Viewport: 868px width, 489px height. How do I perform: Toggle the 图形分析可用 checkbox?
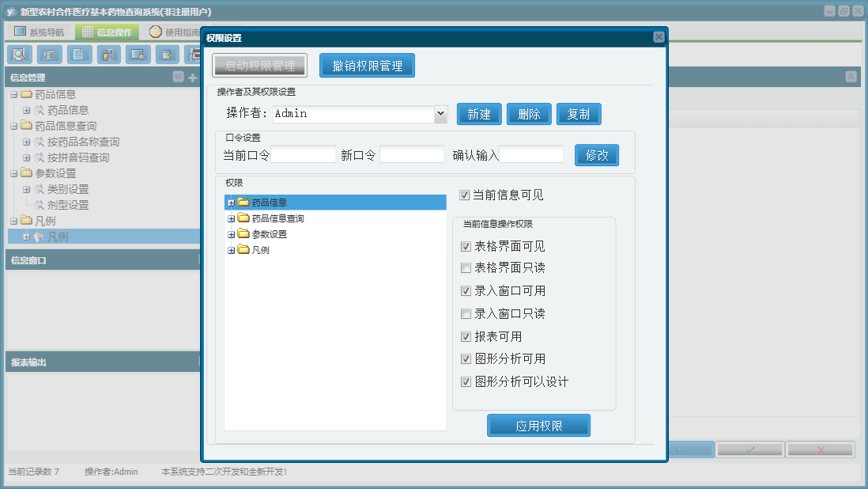[466, 359]
